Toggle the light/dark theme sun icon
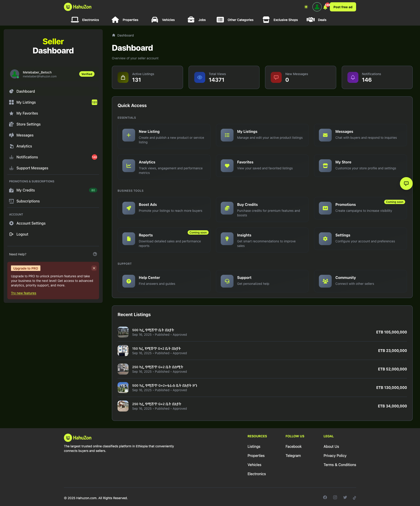420x506 pixels. (x=306, y=7)
